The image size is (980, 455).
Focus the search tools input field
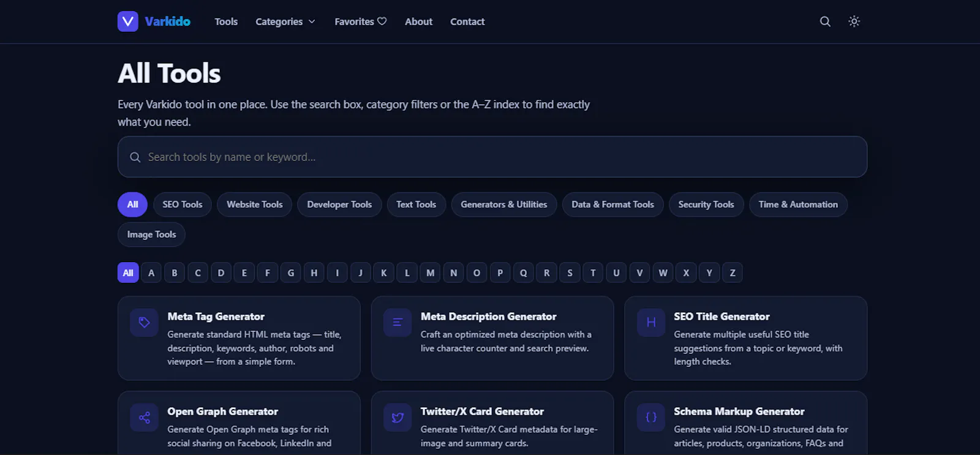pyautogui.click(x=492, y=157)
